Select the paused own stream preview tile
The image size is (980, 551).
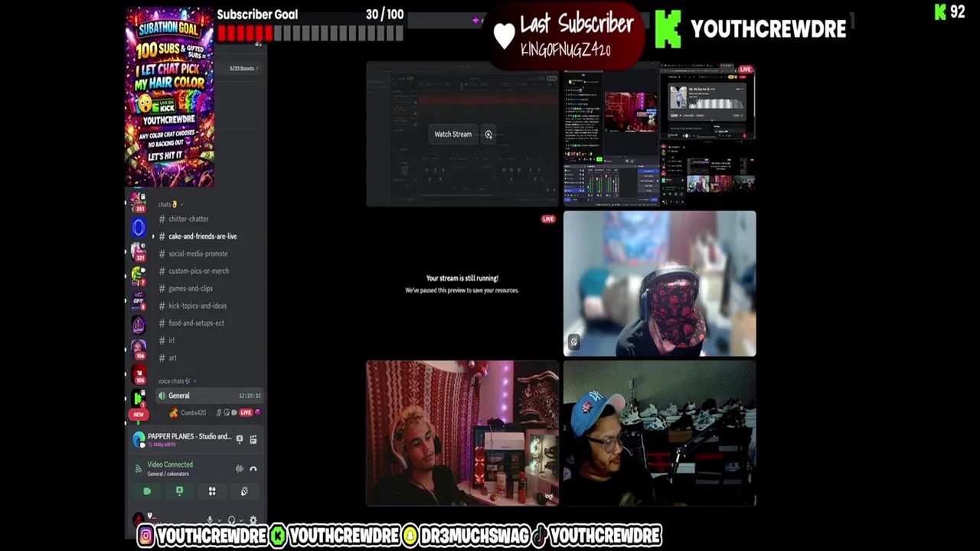(x=462, y=284)
